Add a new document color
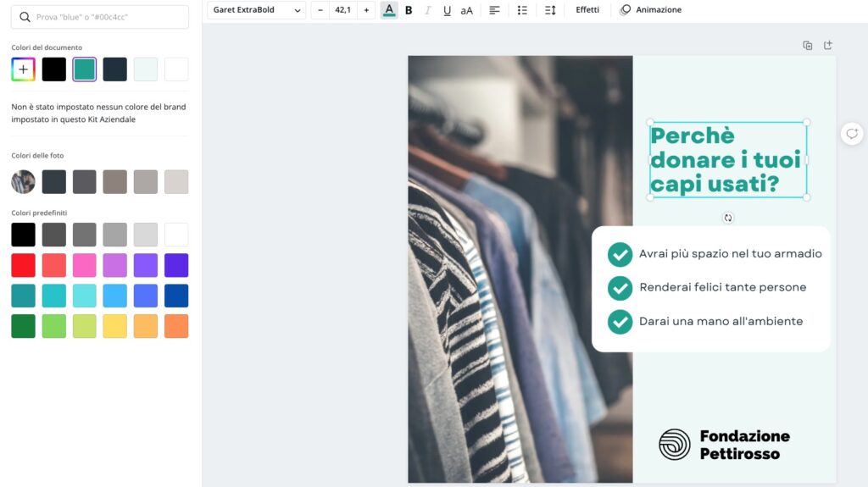868x487 pixels. point(23,69)
